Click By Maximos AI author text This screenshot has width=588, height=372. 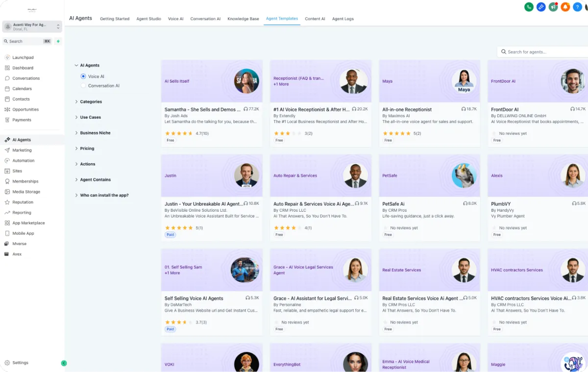click(x=396, y=116)
